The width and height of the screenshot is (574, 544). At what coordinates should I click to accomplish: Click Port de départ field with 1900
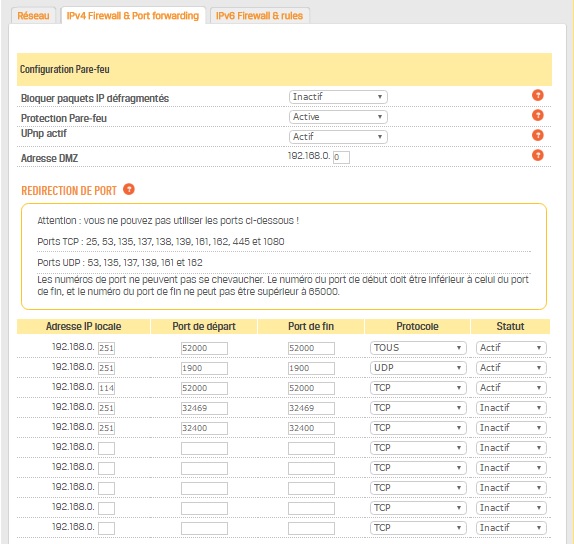tap(204, 368)
